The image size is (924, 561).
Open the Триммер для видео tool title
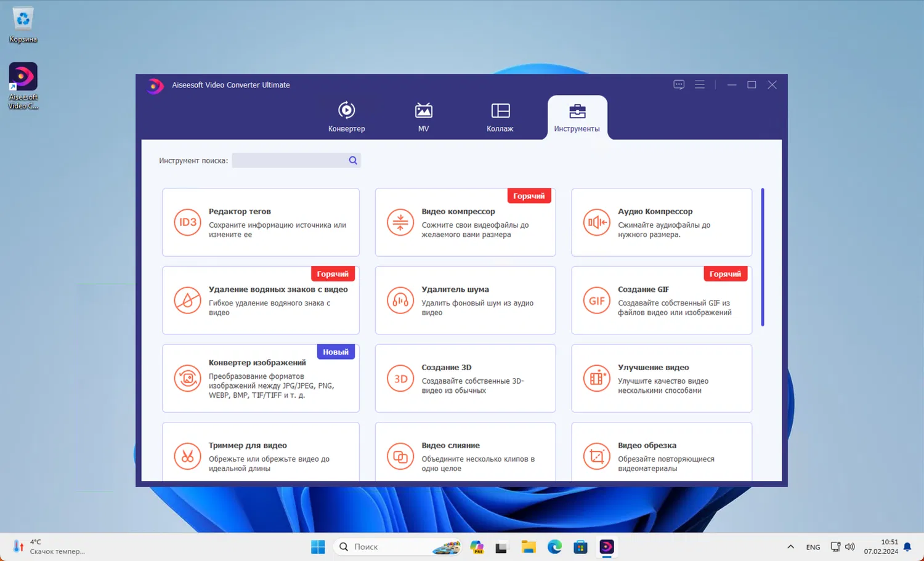point(248,445)
